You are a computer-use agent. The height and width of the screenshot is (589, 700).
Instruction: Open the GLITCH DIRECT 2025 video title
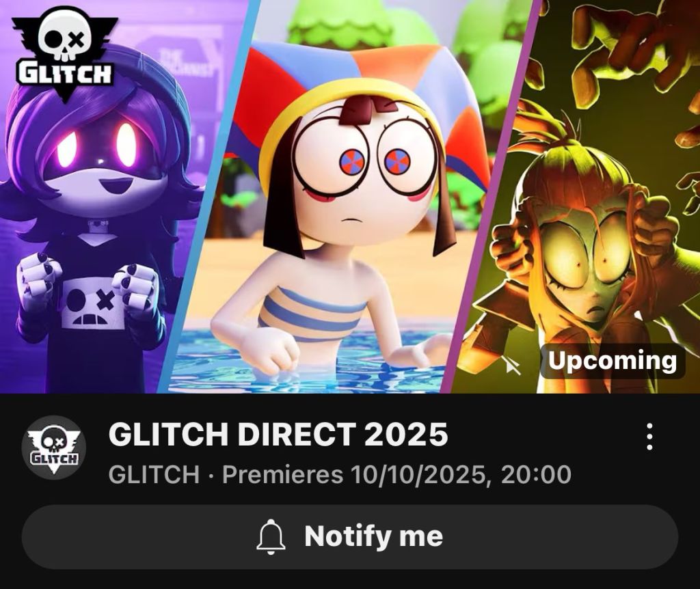click(x=278, y=434)
